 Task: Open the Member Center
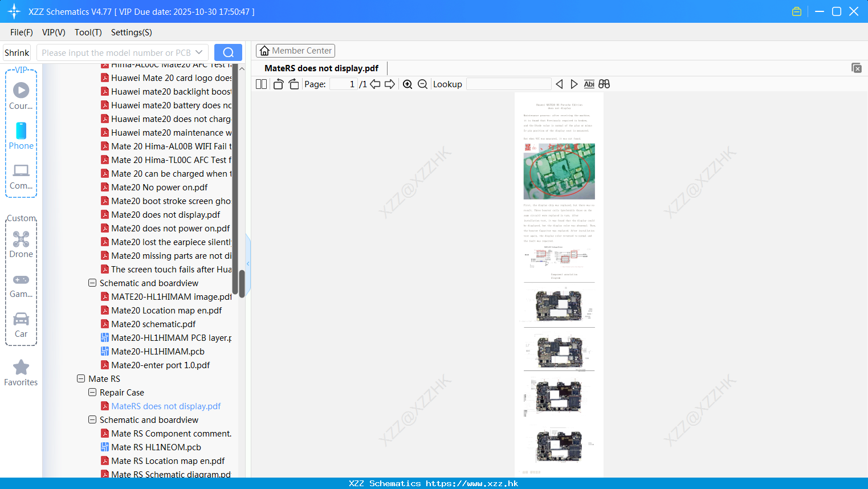(x=295, y=51)
